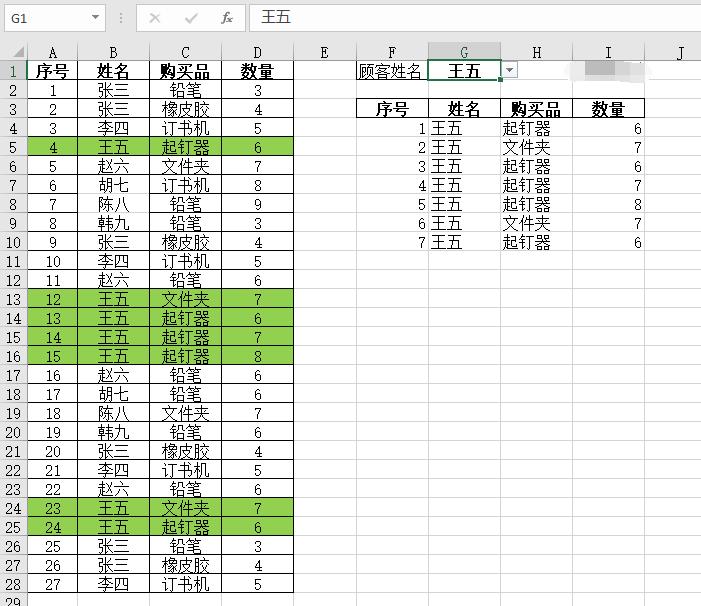Click the formula bar containing 王五
Viewport: 701px width, 606px height.
click(475, 17)
